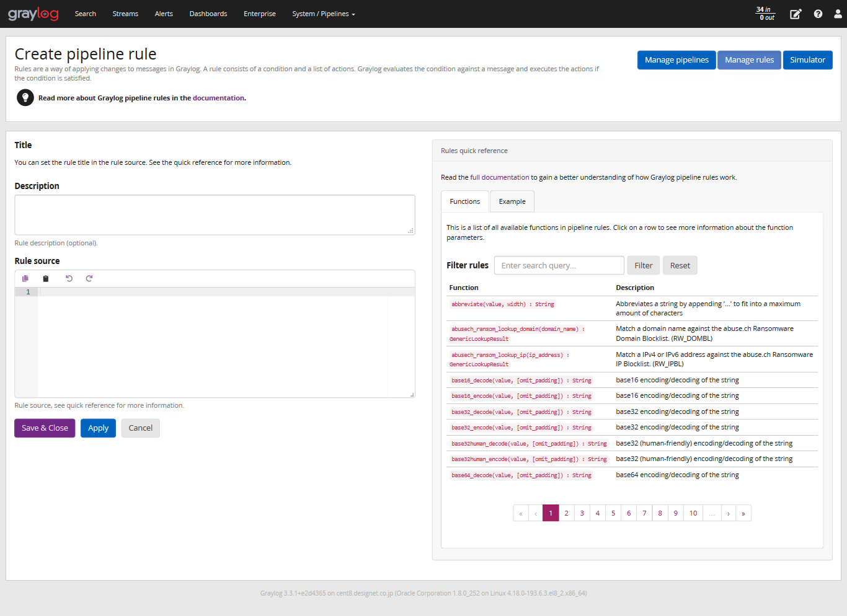Open the help question mark menu
This screenshot has height=616, width=847.
pos(818,14)
